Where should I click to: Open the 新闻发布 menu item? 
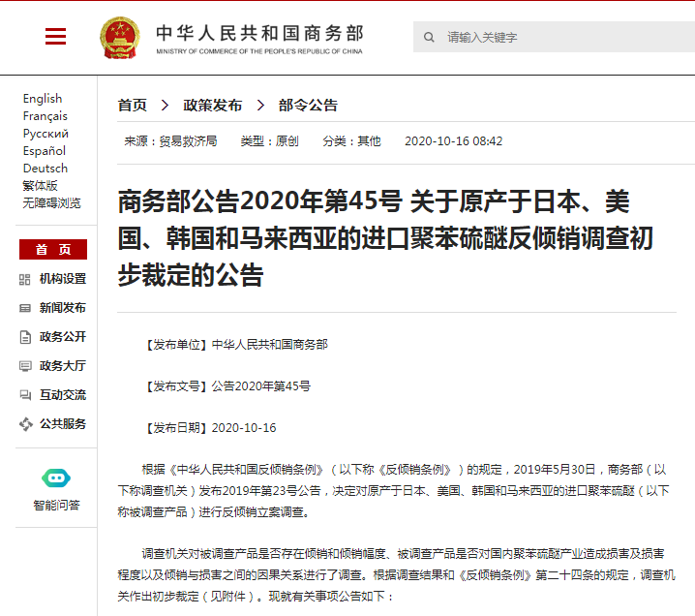[63, 308]
